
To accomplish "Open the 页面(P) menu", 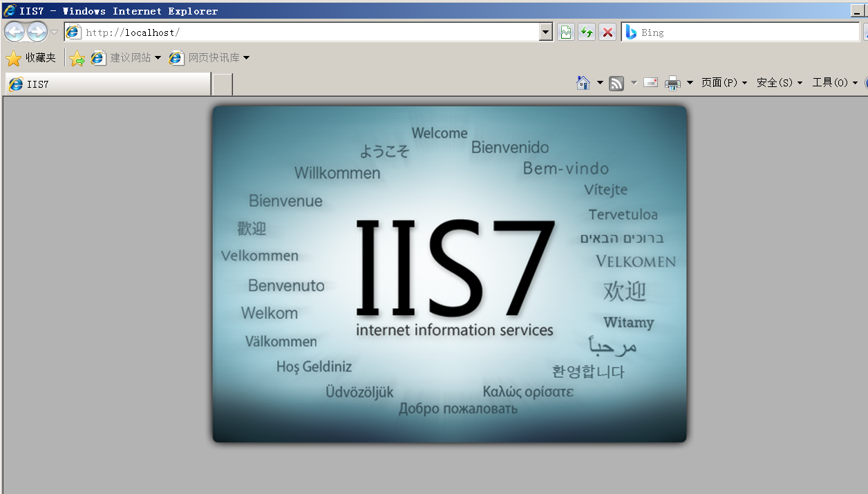I will (724, 83).
